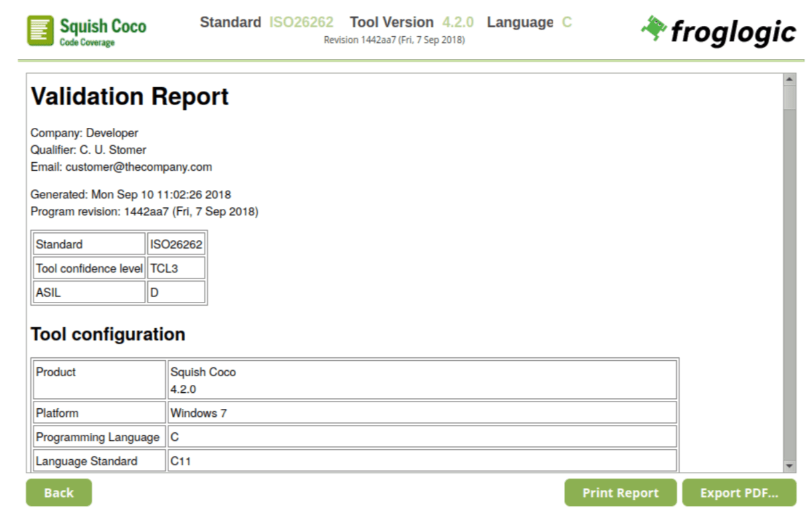Click the froglogic logo text
The image size is (812, 518).
(733, 31)
